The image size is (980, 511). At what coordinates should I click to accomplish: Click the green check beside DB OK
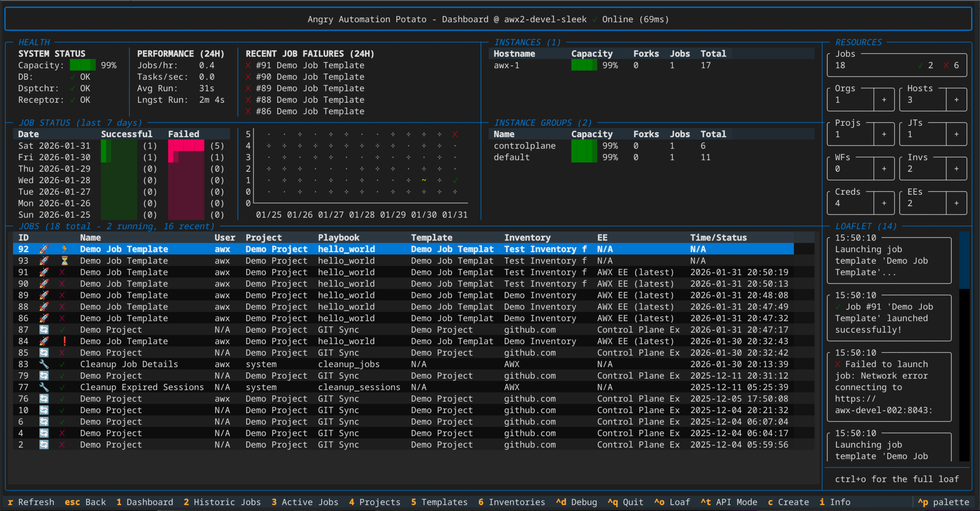pyautogui.click(x=72, y=77)
